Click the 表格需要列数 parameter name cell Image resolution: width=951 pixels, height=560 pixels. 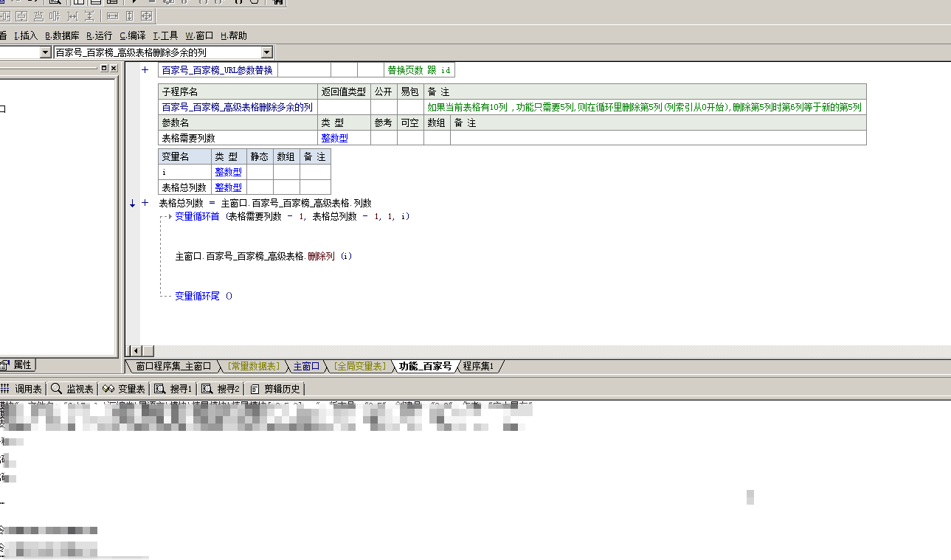coord(238,138)
